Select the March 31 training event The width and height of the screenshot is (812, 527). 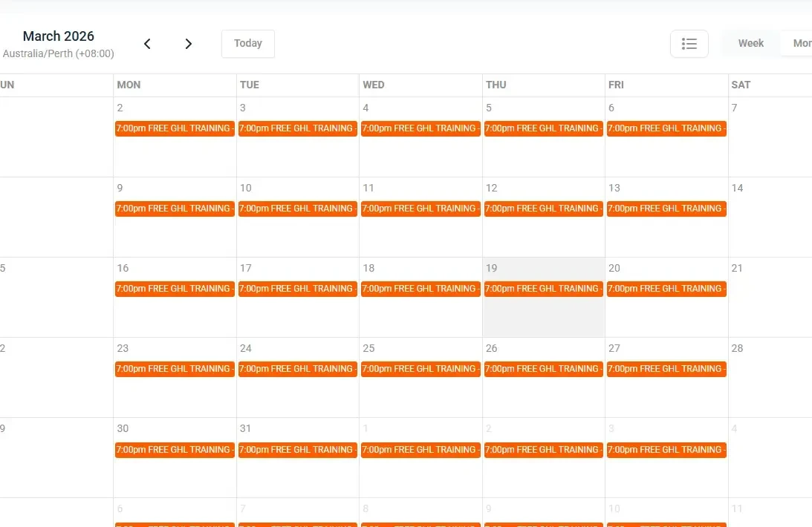(x=298, y=449)
